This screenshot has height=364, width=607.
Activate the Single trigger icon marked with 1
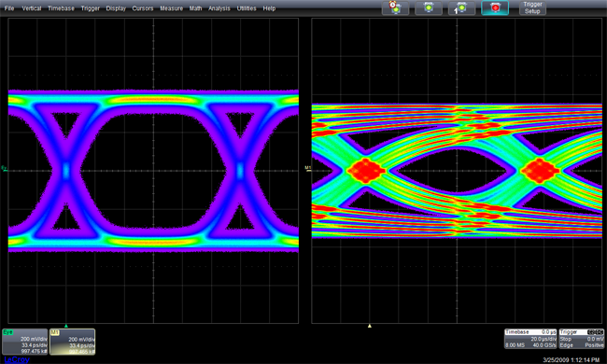[461, 7]
